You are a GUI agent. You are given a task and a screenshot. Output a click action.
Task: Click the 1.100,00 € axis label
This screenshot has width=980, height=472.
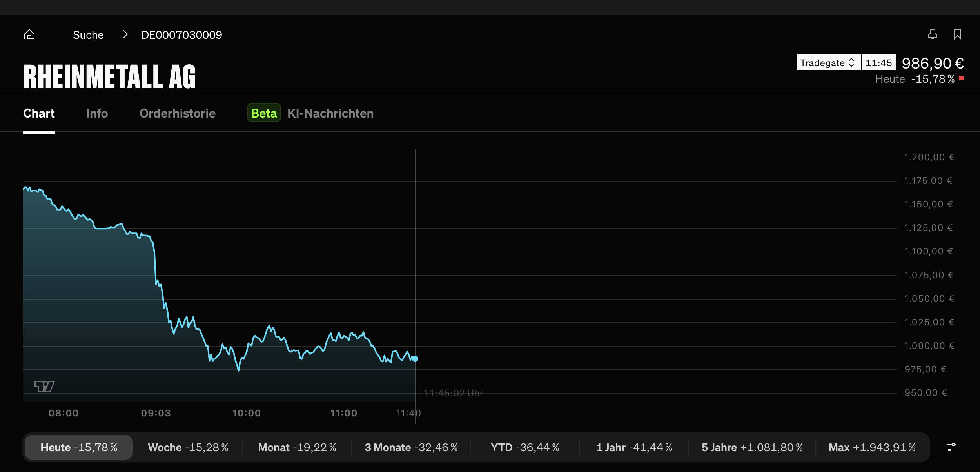tap(928, 251)
